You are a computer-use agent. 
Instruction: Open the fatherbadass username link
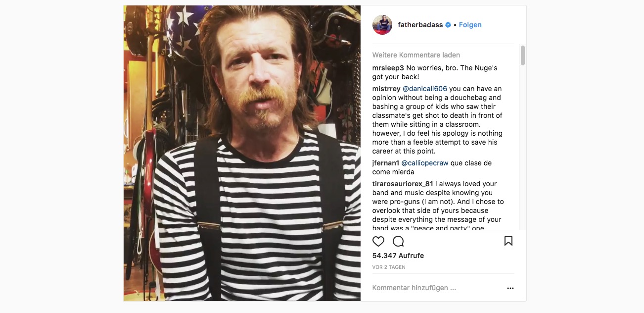click(420, 25)
